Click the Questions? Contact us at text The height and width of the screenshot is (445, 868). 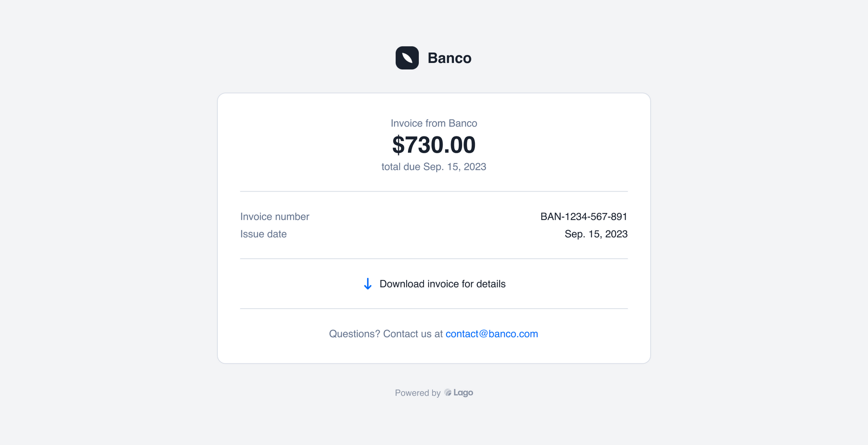tap(386, 334)
